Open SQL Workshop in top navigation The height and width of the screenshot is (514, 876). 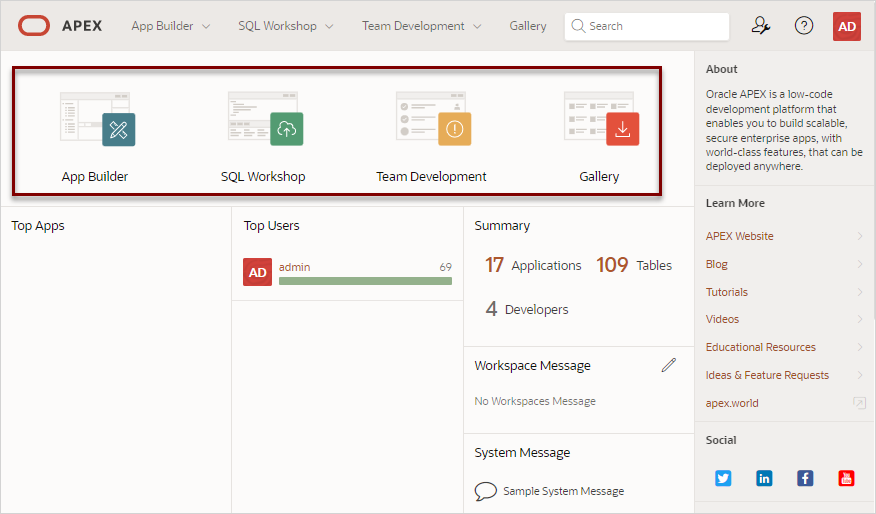tap(277, 26)
